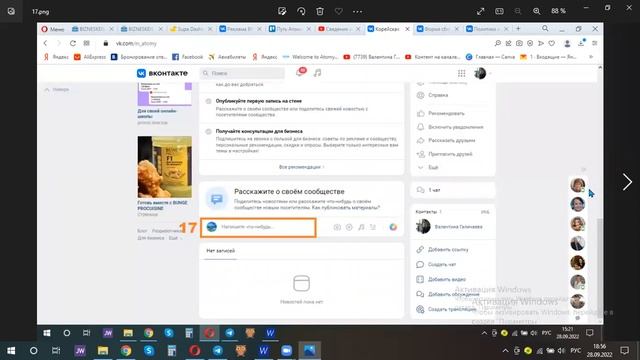The height and width of the screenshot is (360, 640).
Task: Open the 1 чат block
Action: click(x=453, y=190)
